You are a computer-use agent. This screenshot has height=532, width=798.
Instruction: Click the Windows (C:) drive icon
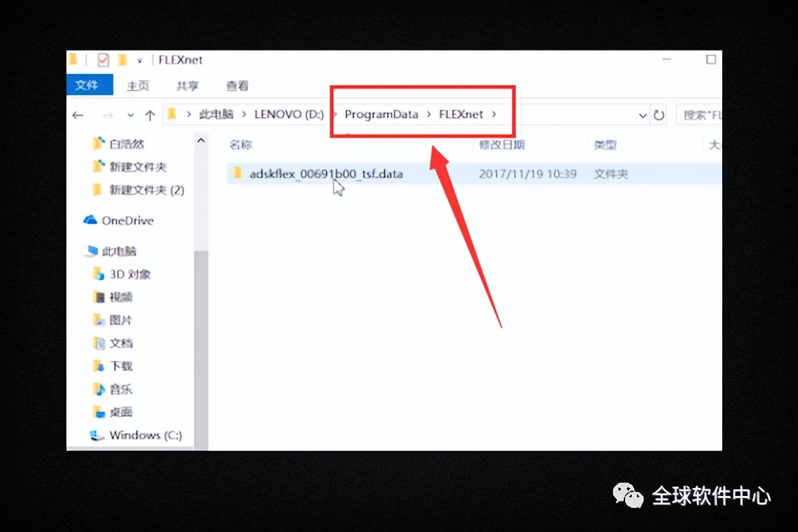pyautogui.click(x=98, y=436)
